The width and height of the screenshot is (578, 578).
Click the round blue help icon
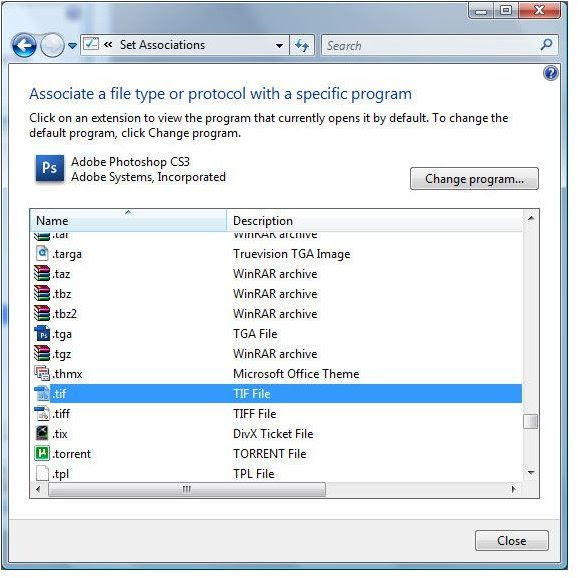pos(550,73)
